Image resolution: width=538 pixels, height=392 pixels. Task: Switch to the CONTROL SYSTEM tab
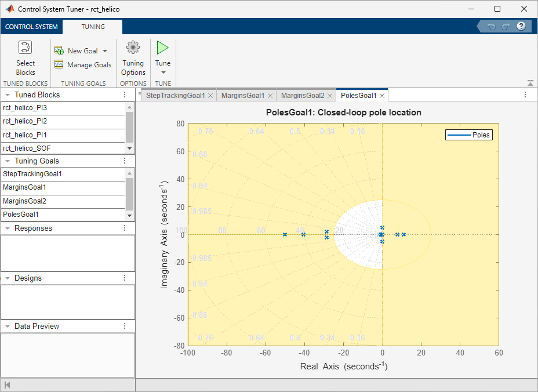(x=31, y=27)
